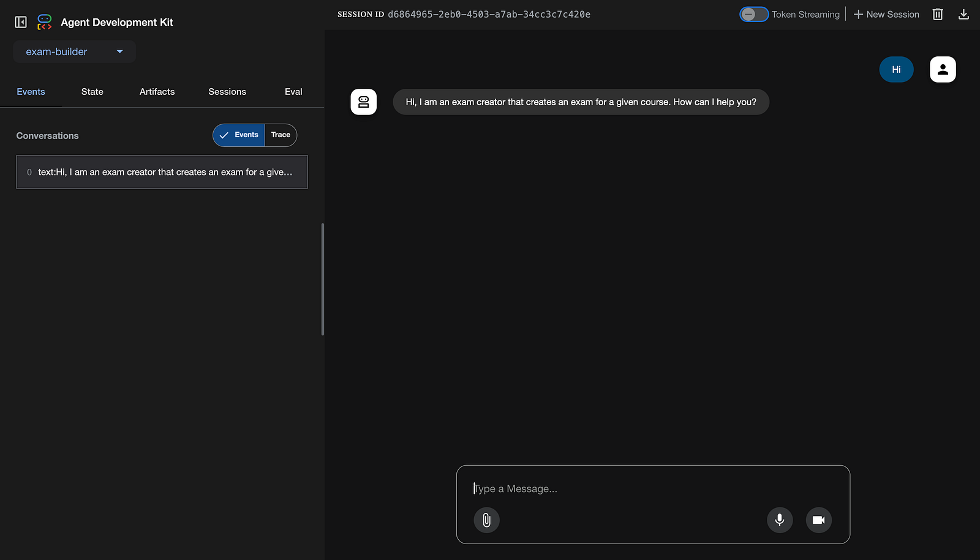This screenshot has width=980, height=560.
Task: Click the video camera icon
Action: coord(818,520)
